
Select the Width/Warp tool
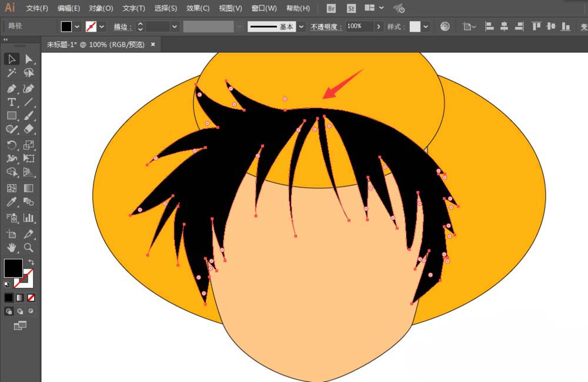[x=12, y=158]
